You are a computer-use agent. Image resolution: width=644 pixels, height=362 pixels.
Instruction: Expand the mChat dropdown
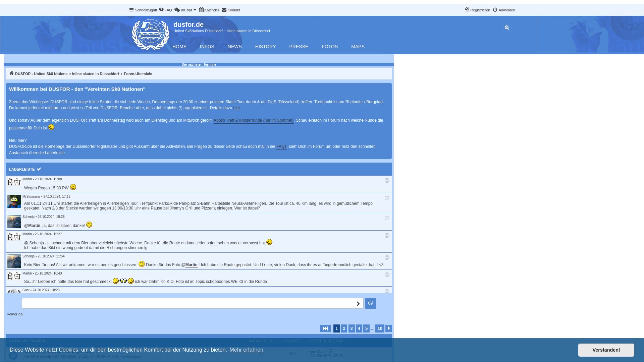[x=185, y=10]
